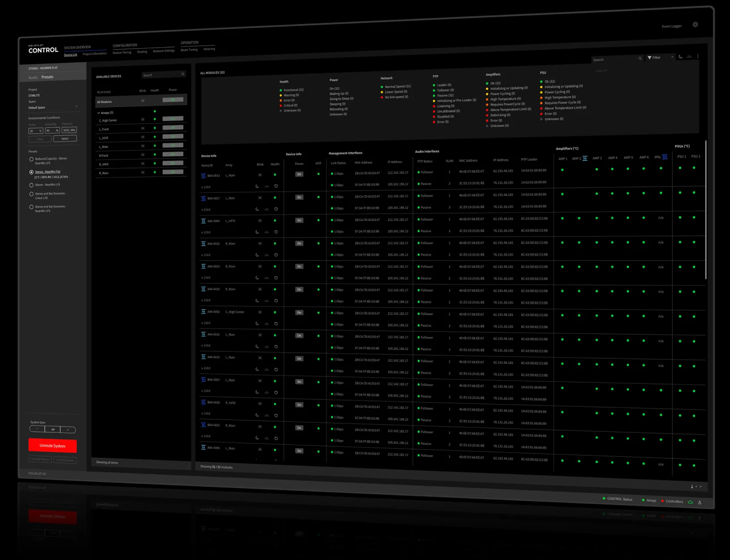Image resolution: width=730 pixels, height=560 pixels.
Task: Click the funnel icon on Filter
Action: pyautogui.click(x=650, y=58)
